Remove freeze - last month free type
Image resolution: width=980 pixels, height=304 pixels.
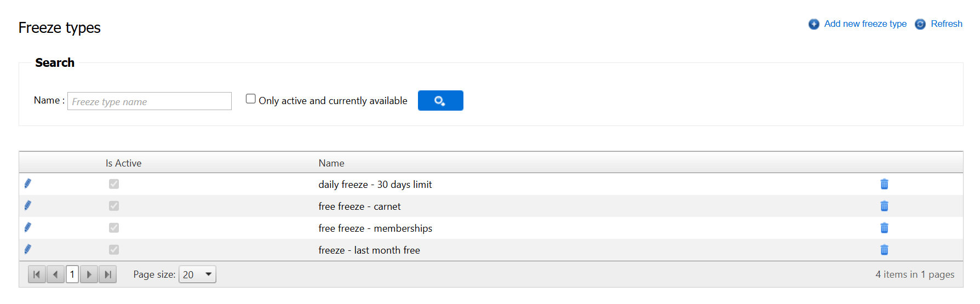pos(884,250)
